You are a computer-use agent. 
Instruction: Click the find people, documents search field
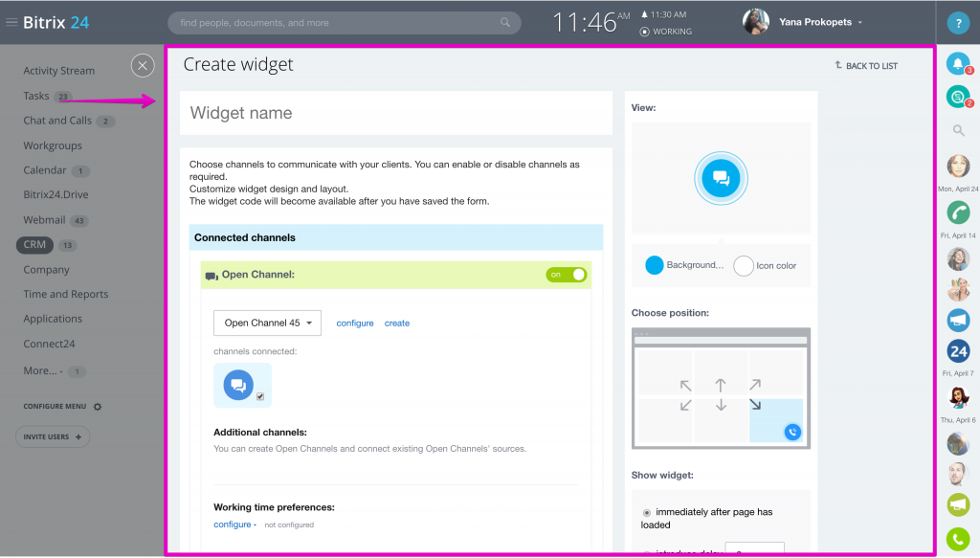pyautogui.click(x=344, y=23)
